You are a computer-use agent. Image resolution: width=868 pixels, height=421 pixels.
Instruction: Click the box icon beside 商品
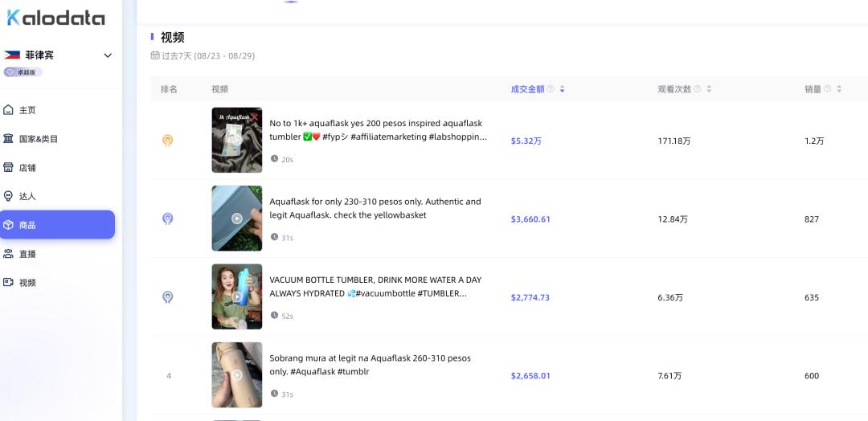(8, 225)
